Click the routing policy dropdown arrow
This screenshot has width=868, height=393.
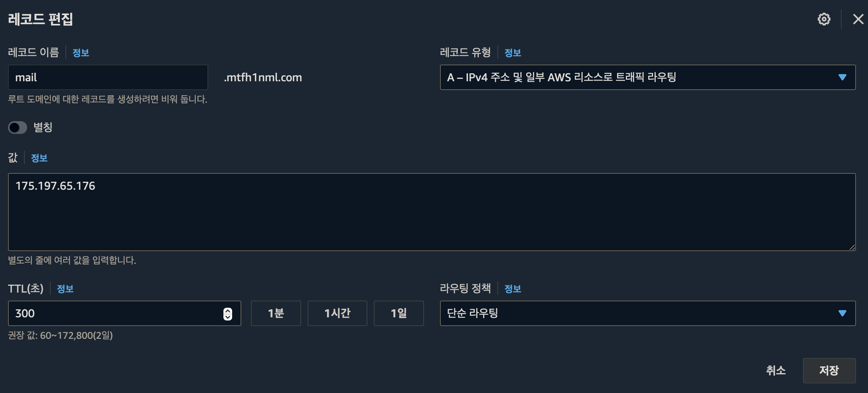842,313
